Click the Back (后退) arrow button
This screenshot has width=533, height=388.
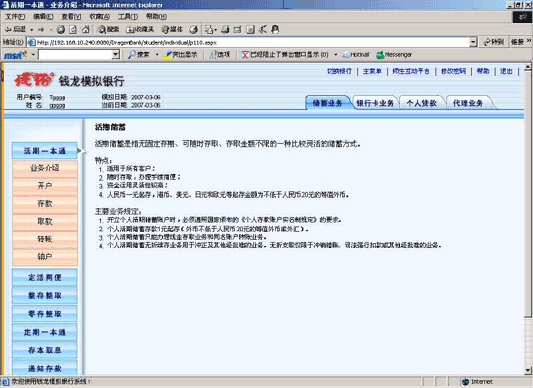tap(15, 30)
